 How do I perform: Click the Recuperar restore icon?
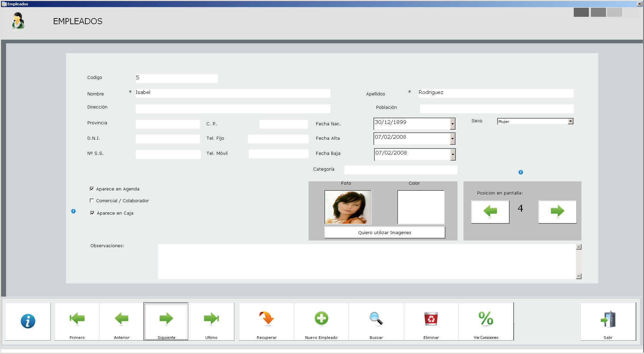pyautogui.click(x=267, y=321)
